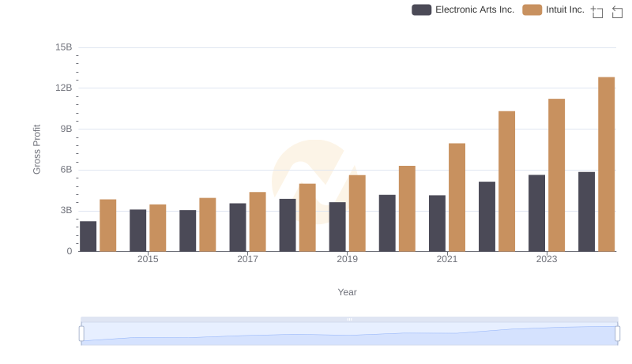
Task: Click the 2019 x-axis label
Action: pyautogui.click(x=347, y=259)
